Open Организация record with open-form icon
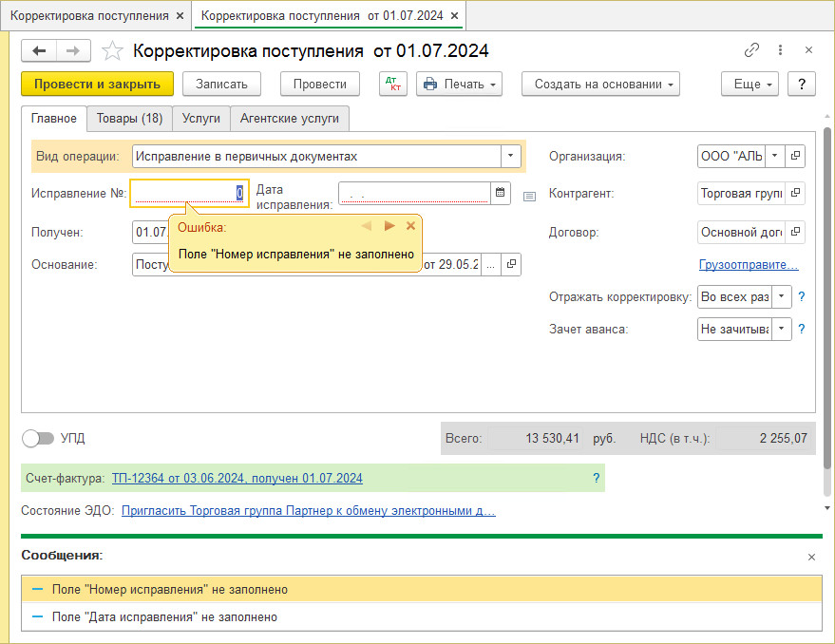The width and height of the screenshot is (835, 644). (795, 156)
